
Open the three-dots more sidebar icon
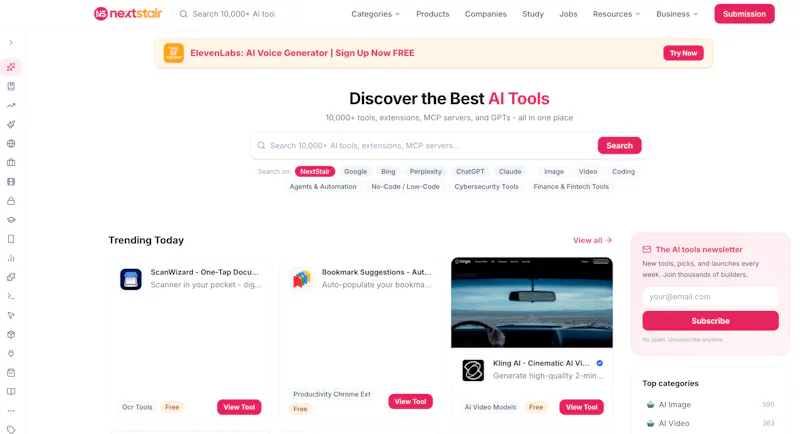pos(11,411)
